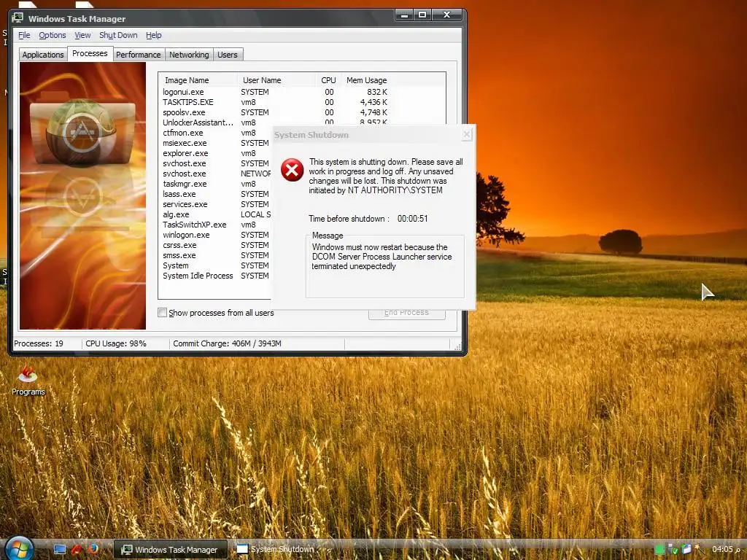Click the blue window tray icon
The height and width of the screenshot is (560, 747).
pos(686,549)
